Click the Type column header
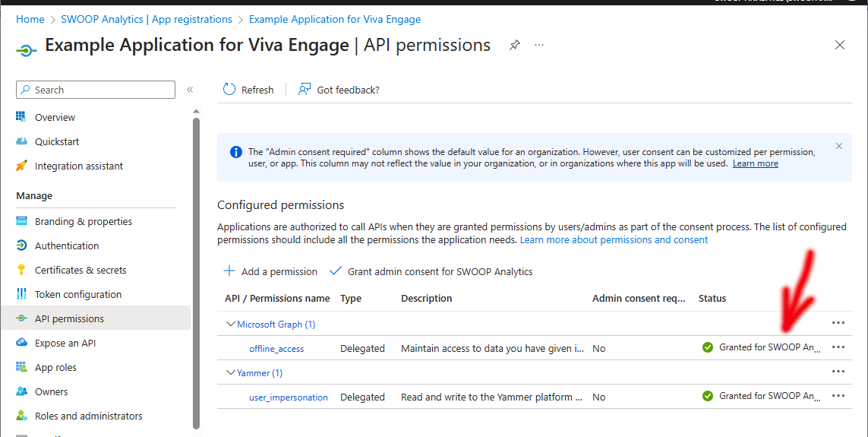This screenshot has width=868, height=437. 351,299
